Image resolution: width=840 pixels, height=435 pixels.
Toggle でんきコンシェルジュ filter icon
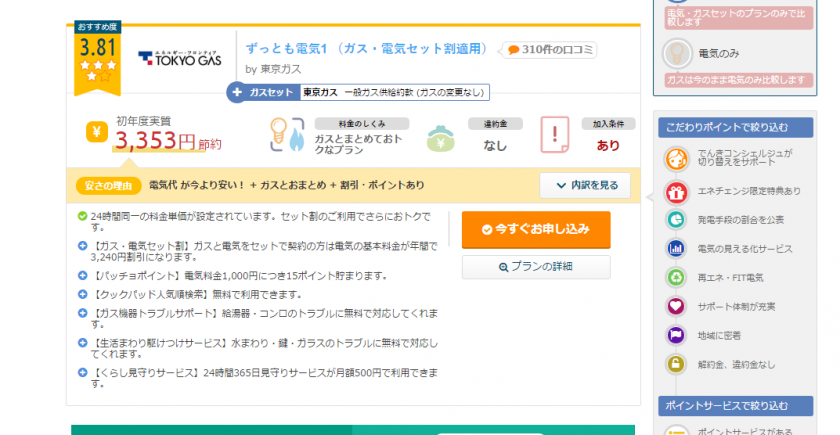(x=676, y=159)
